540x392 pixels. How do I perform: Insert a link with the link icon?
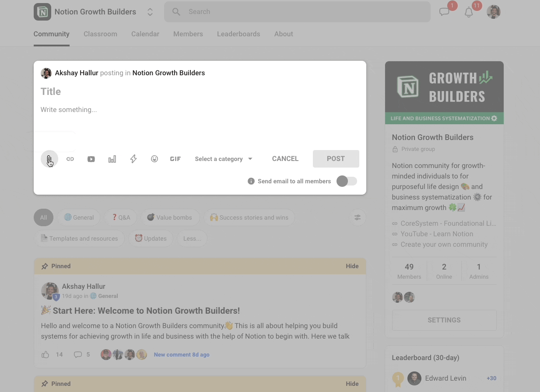pyautogui.click(x=70, y=159)
